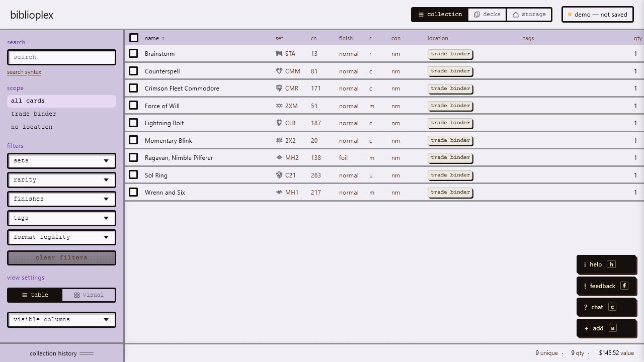Click the C21 set symbol for Sol Ring
The height and width of the screenshot is (362, 644).
(x=279, y=175)
